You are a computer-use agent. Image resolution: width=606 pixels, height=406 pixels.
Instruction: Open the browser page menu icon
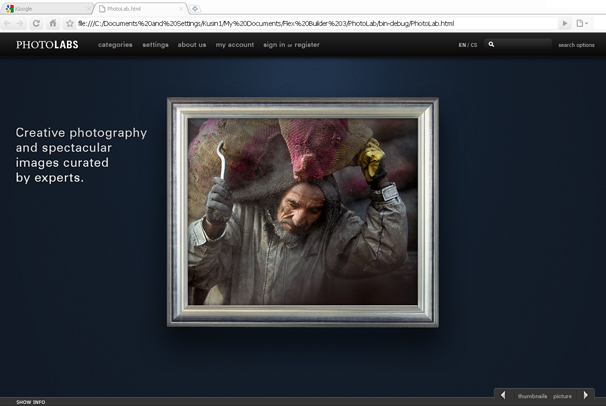(x=581, y=23)
